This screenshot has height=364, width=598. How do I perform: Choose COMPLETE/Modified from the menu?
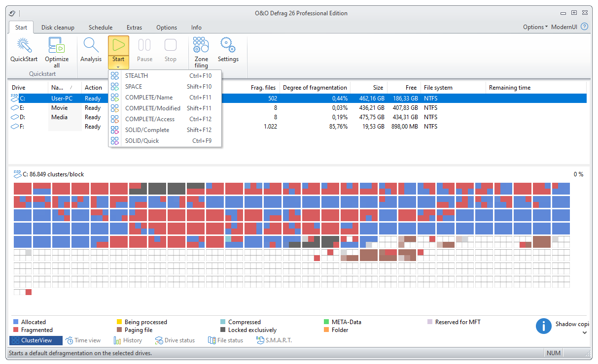(x=165, y=108)
